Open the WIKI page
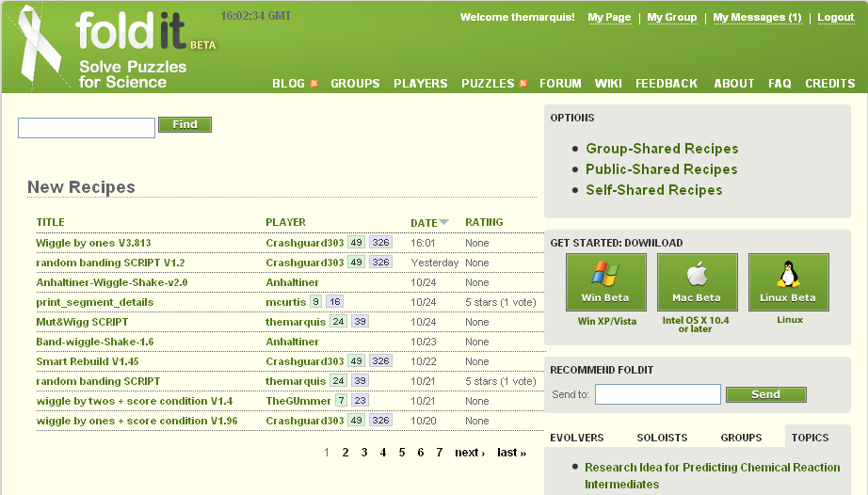The width and height of the screenshot is (868, 495). pos(608,84)
